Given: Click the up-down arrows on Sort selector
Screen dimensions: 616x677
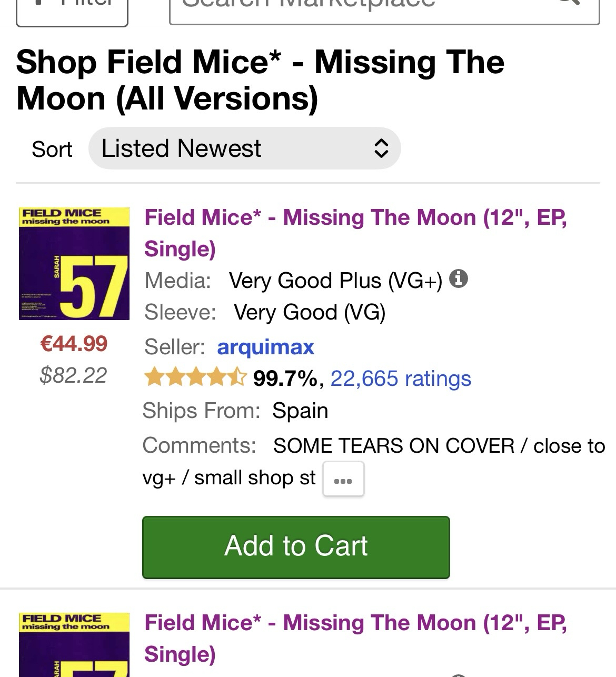Looking at the screenshot, I should coord(381,148).
